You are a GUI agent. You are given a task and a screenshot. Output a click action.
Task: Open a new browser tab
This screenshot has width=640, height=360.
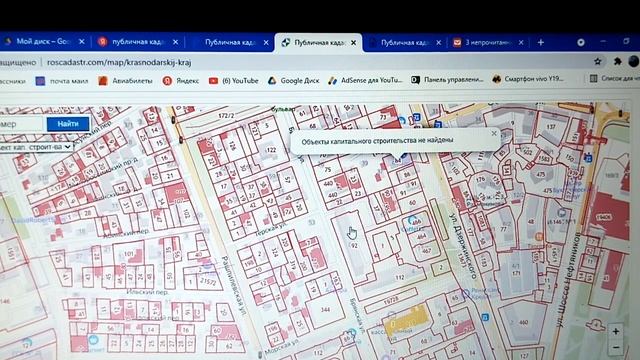pyautogui.click(x=540, y=42)
